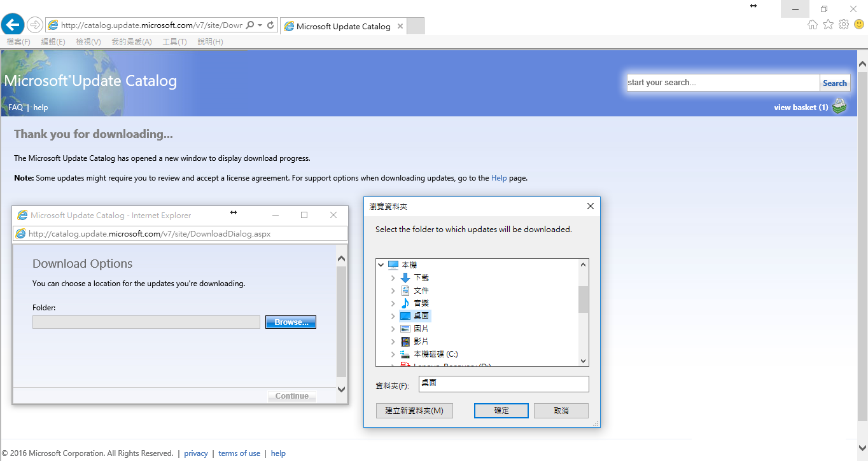Expand the 音樂 folder node
The width and height of the screenshot is (868, 461).
point(393,303)
